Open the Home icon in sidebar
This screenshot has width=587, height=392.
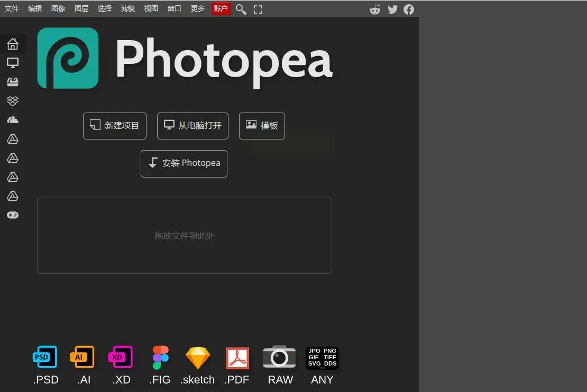(x=13, y=44)
